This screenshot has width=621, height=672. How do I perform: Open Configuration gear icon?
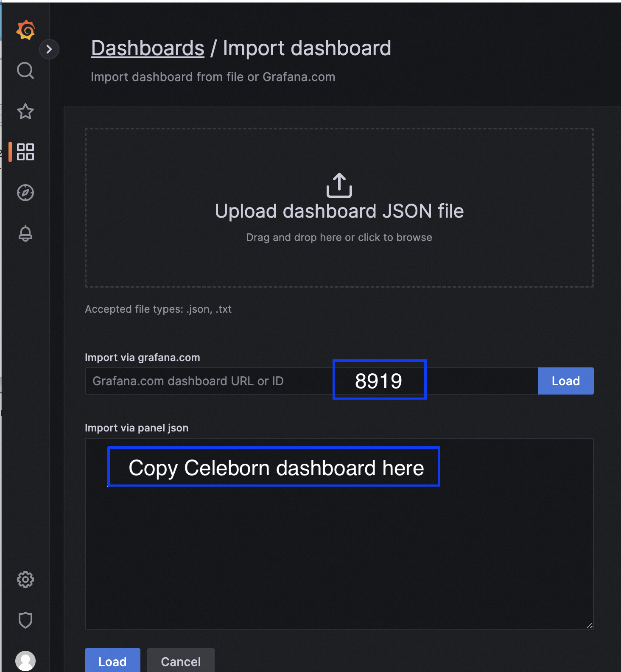click(25, 580)
